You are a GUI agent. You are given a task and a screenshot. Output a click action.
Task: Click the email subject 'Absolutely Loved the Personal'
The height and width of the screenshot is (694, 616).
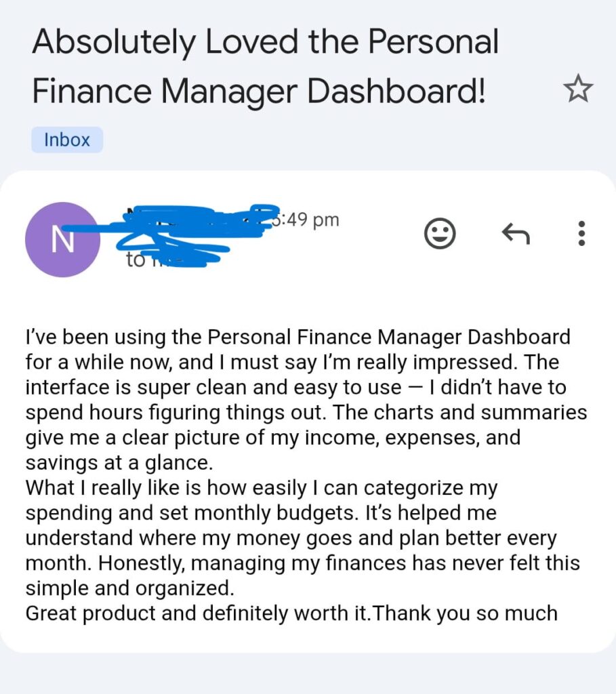coord(265,43)
